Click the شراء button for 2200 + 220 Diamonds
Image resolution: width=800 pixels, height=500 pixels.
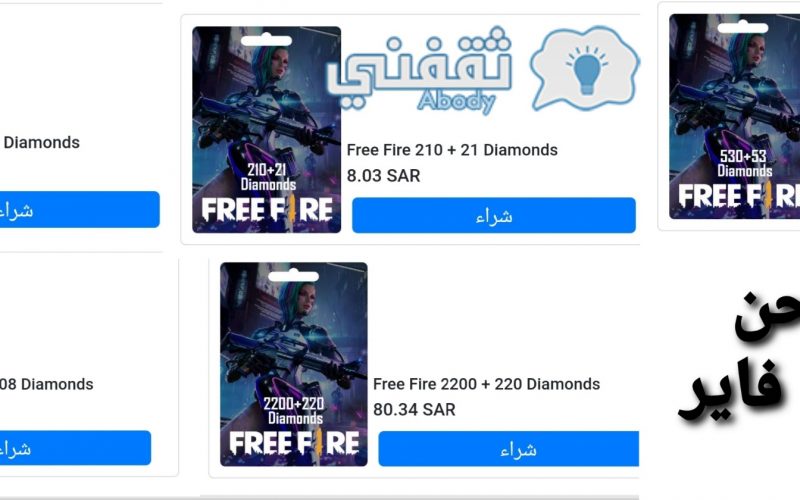click(509, 448)
